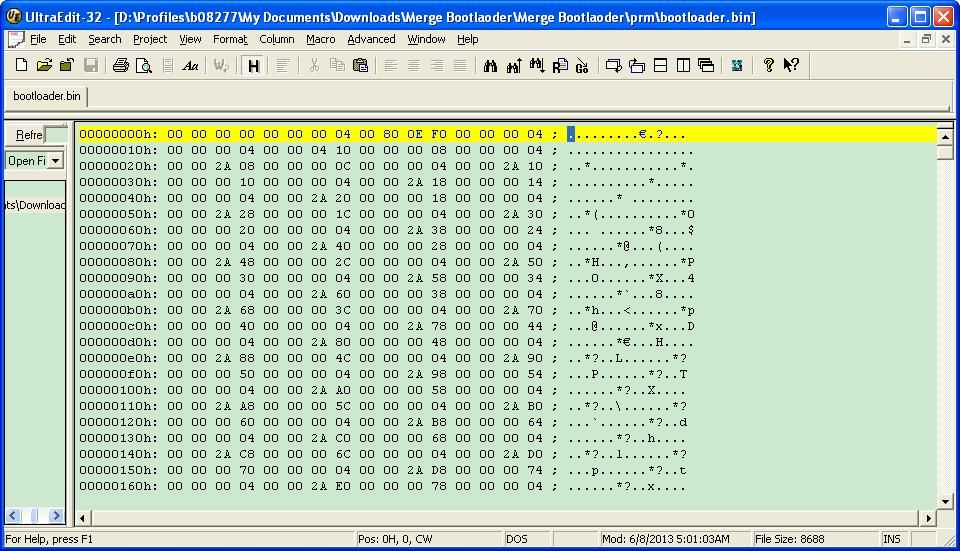
Task: Open the Window menu
Action: click(x=426, y=39)
